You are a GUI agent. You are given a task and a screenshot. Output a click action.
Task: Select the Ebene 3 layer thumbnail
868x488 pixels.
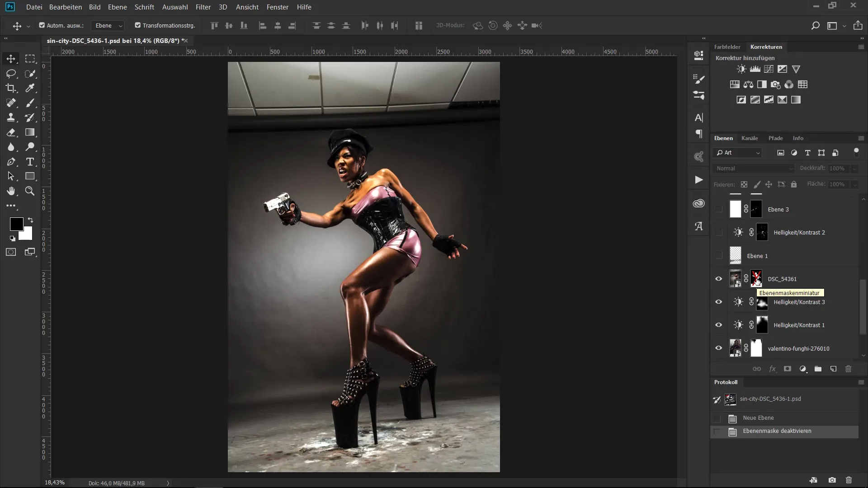735,209
